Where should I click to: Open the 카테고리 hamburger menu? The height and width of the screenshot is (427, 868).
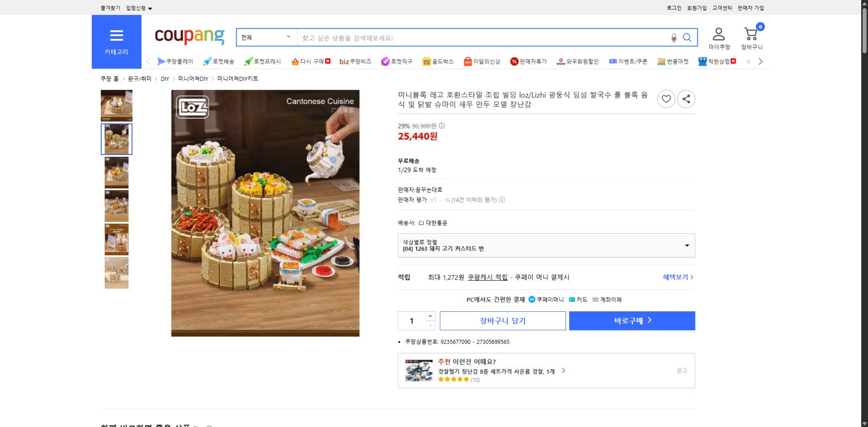(x=117, y=36)
